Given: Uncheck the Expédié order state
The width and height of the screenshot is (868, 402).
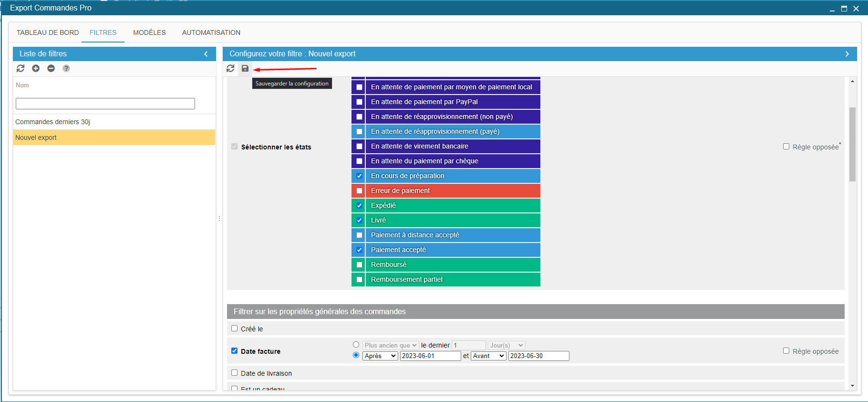Looking at the screenshot, I should pyautogui.click(x=359, y=206).
